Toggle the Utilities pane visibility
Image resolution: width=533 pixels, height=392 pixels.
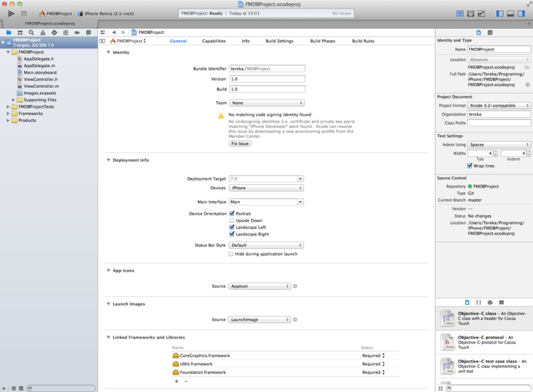[521, 13]
